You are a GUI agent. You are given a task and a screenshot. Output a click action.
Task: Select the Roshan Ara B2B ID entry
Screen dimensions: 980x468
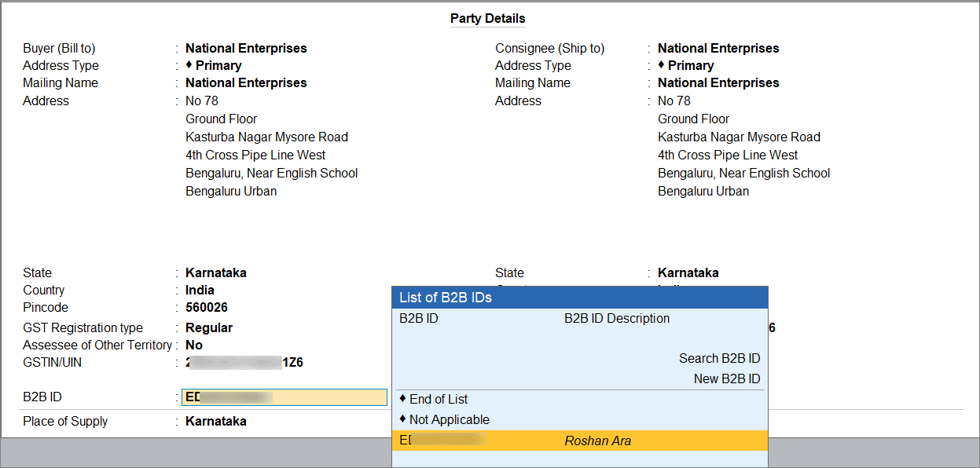point(579,441)
